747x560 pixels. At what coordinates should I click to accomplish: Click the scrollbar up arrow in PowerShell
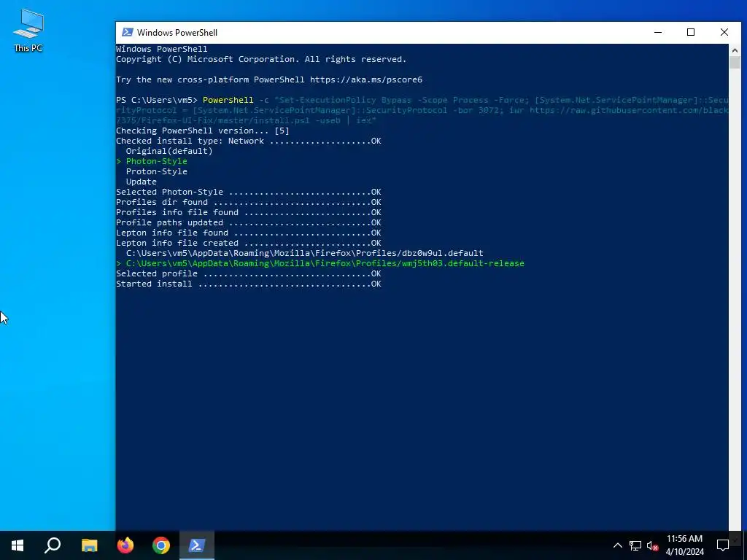tap(735, 50)
